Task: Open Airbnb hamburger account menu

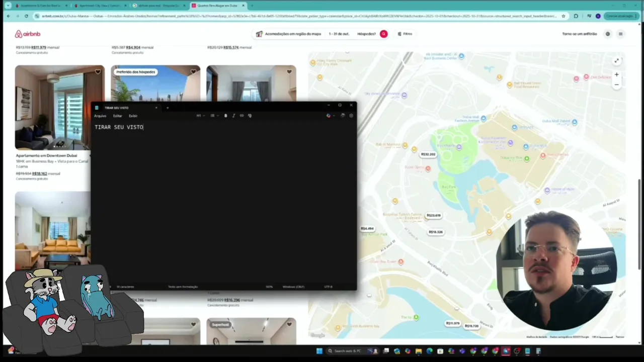Action: pyautogui.click(x=620, y=34)
